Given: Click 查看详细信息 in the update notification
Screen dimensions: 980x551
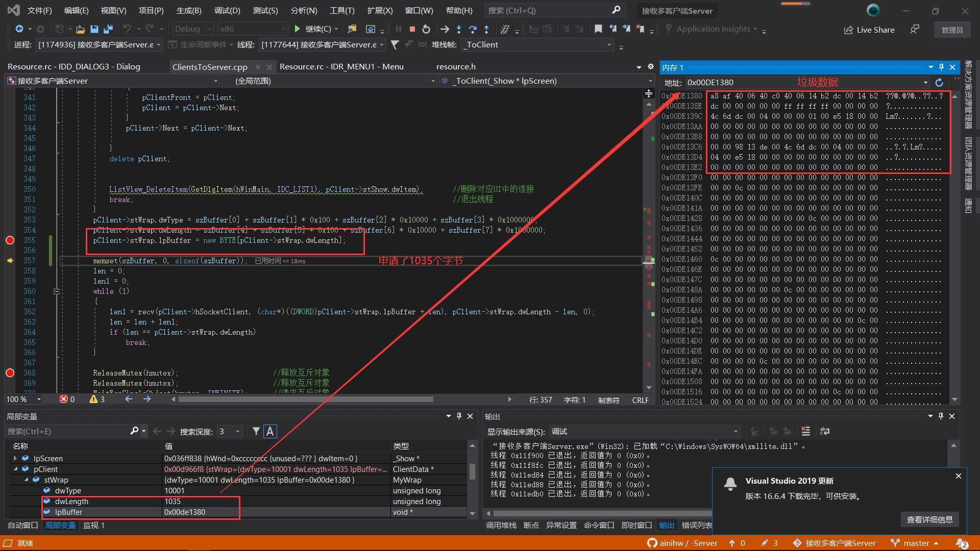Looking at the screenshot, I should click(x=929, y=519).
